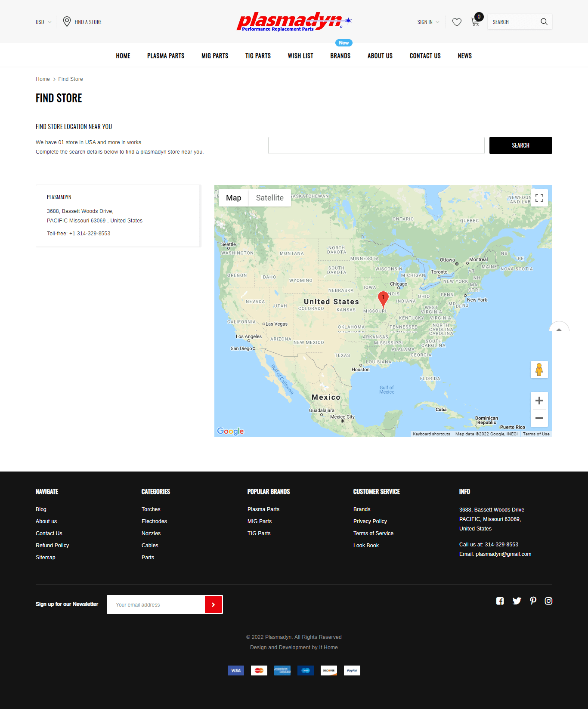The height and width of the screenshot is (709, 588).
Task: Click the Visa payment icon
Action: coord(236,670)
